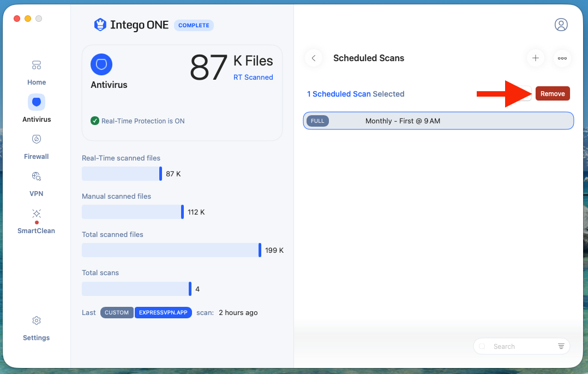Click the search magnifier icon
This screenshot has width=588, height=374.
pyautogui.click(x=482, y=346)
